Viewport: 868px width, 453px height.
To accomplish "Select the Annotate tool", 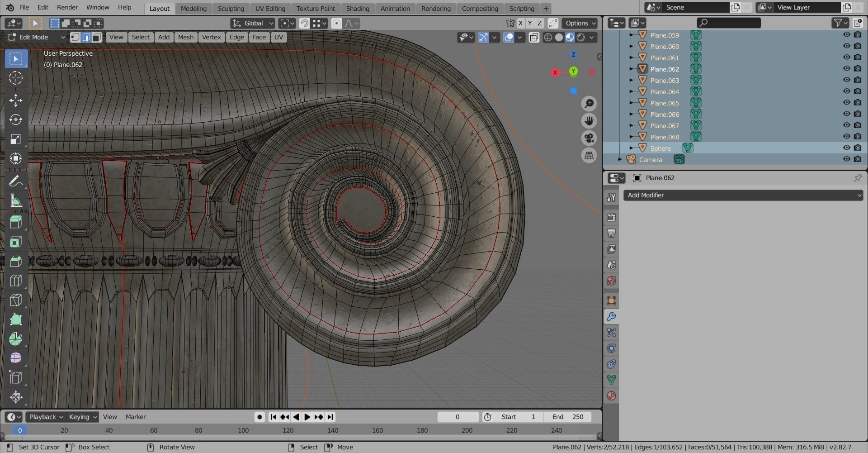I will [16, 181].
